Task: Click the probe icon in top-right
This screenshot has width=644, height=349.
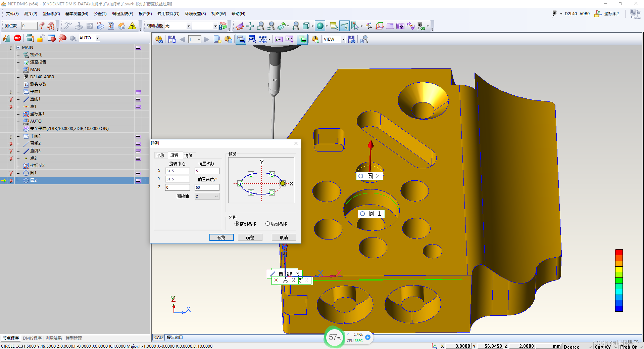Action: (554, 13)
